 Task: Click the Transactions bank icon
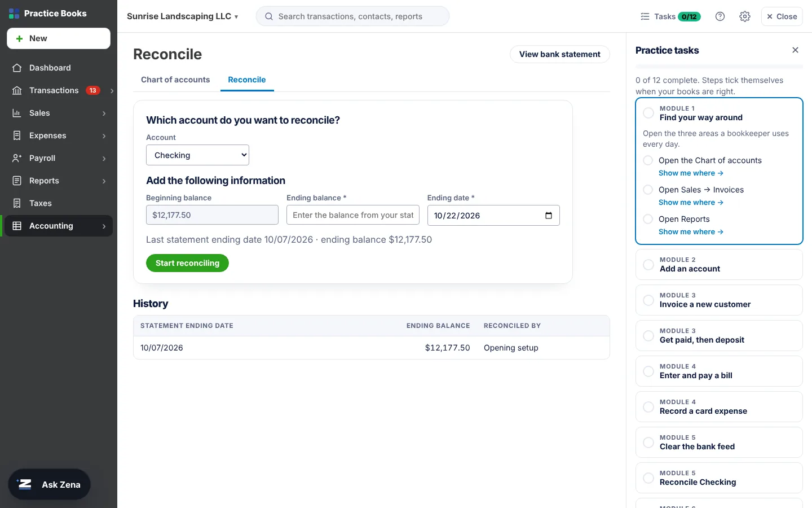coord(17,90)
